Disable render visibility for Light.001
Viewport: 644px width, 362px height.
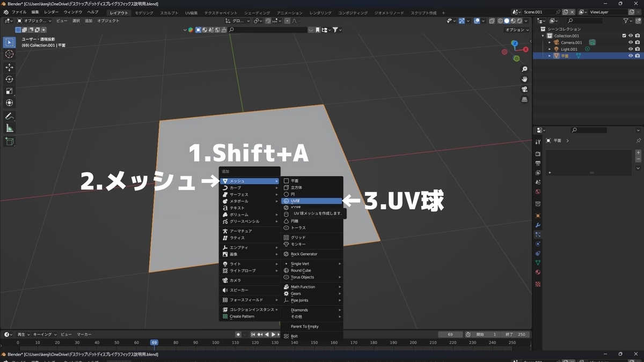(x=637, y=49)
